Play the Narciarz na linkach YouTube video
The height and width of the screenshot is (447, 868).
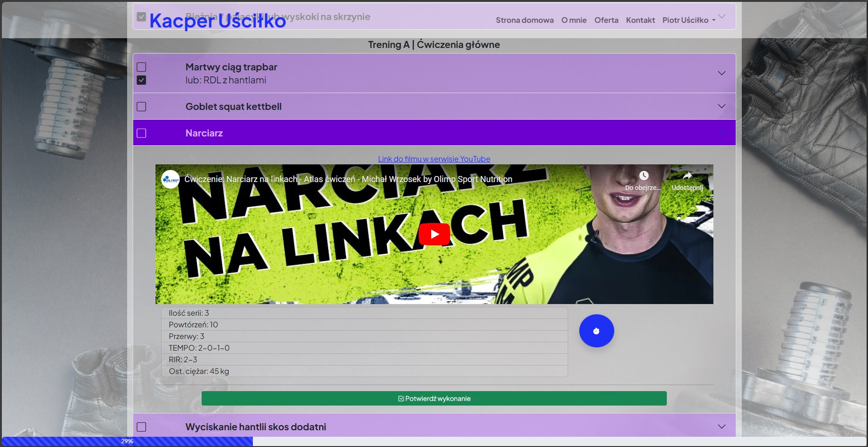click(434, 234)
